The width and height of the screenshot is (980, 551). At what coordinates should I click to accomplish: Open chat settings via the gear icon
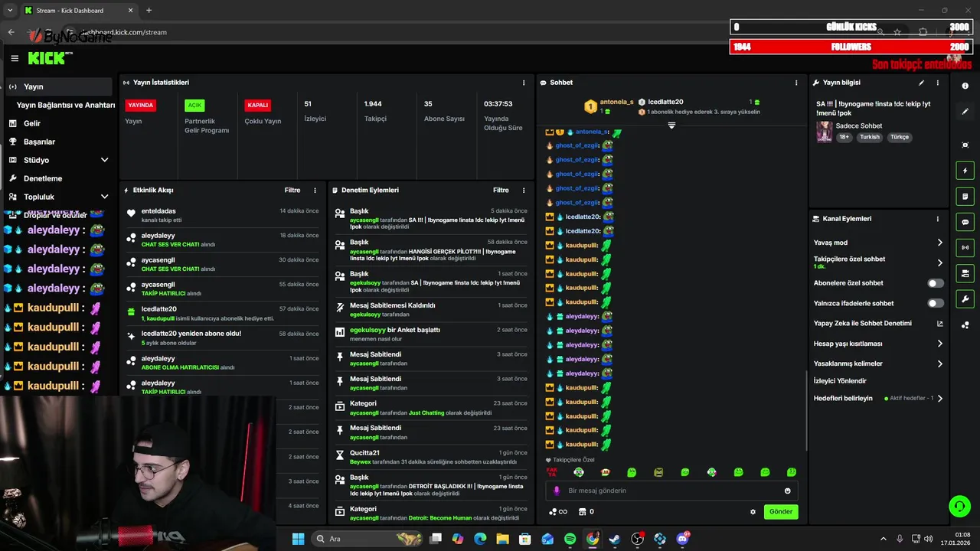753,512
